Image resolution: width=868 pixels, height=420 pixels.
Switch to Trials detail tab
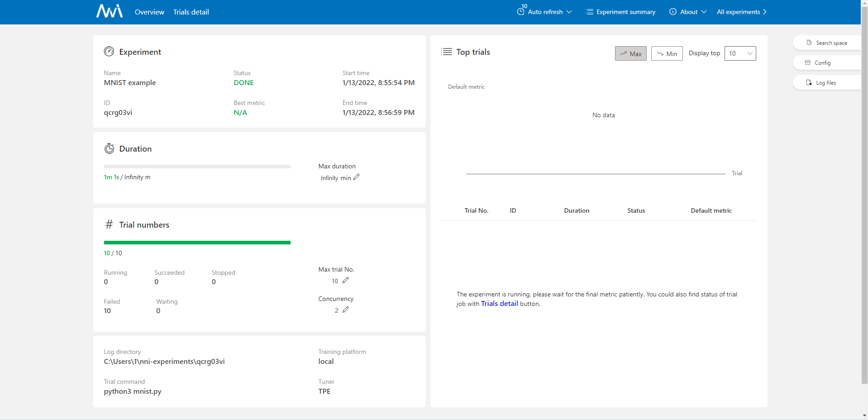[191, 12]
